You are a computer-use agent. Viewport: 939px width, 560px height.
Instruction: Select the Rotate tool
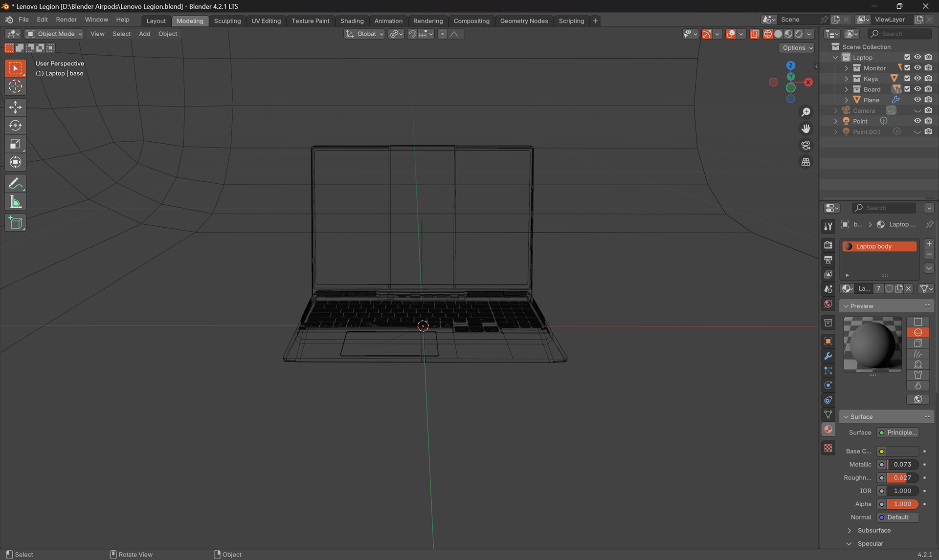point(15,126)
